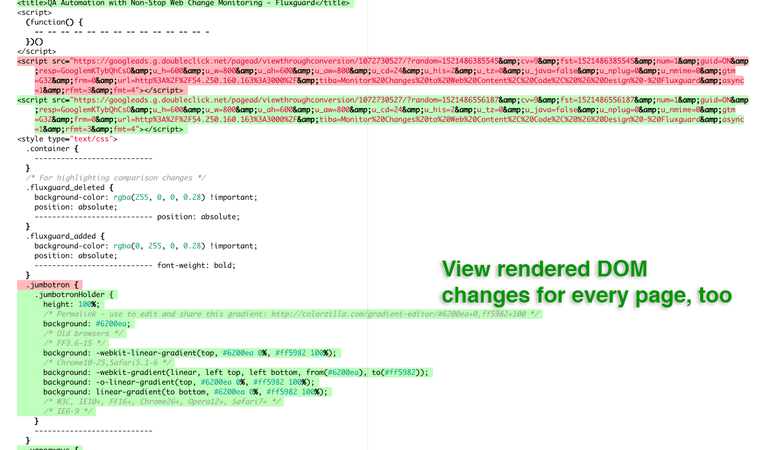Click the red deleted '.jumbotron {' line
775x450 pixels.
click(49, 285)
